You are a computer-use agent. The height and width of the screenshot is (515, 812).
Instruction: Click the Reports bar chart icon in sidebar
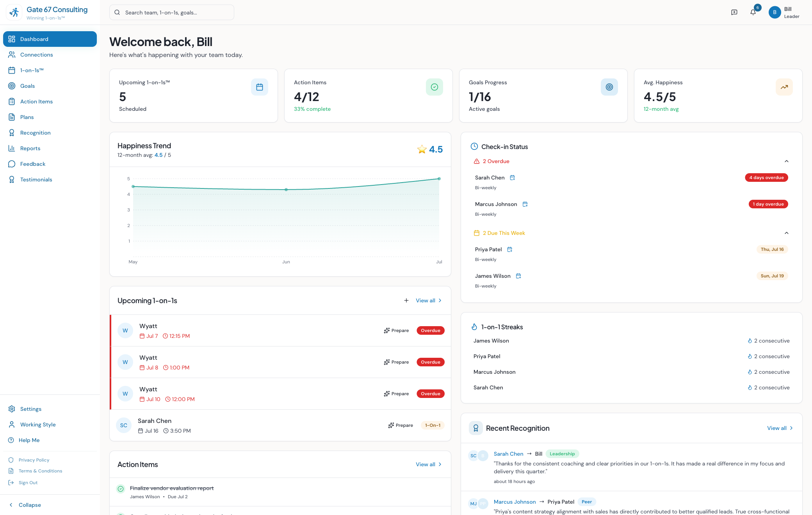[x=12, y=148]
